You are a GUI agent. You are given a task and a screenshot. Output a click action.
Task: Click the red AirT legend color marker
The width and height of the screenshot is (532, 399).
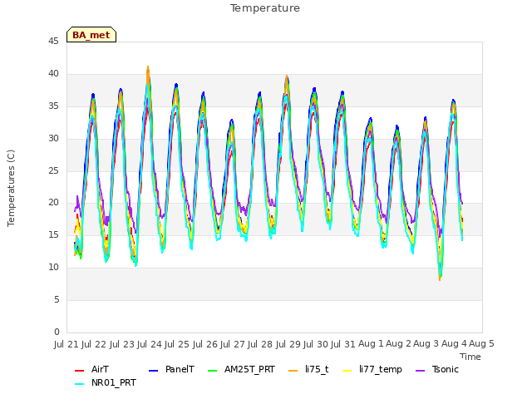[79, 371]
